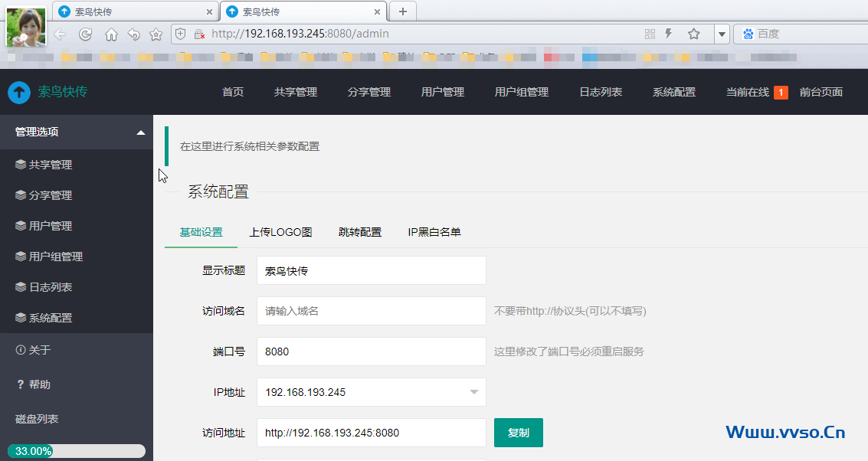This screenshot has height=461, width=868.
Task: Click the browser reload page icon
Action: tap(86, 34)
